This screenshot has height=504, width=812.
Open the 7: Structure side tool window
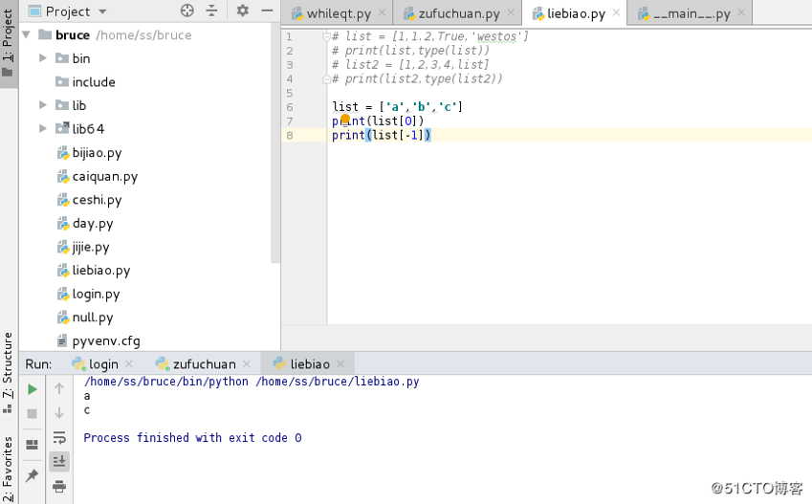click(x=8, y=372)
